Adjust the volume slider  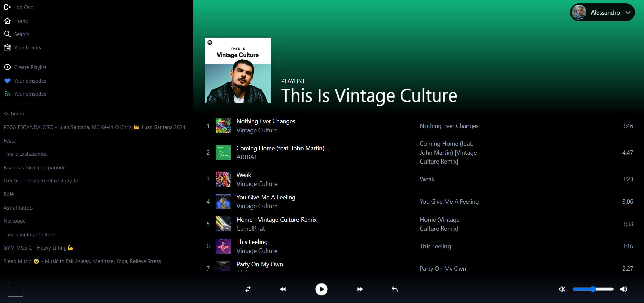coord(593,289)
